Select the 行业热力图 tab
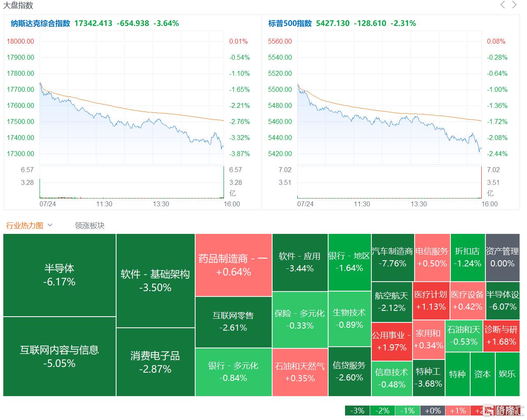The height and width of the screenshot is (420, 527). coord(25,226)
